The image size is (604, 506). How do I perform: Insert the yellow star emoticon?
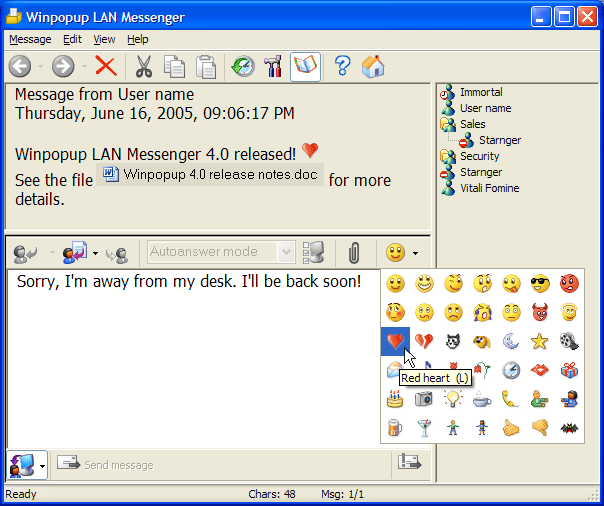[540, 341]
